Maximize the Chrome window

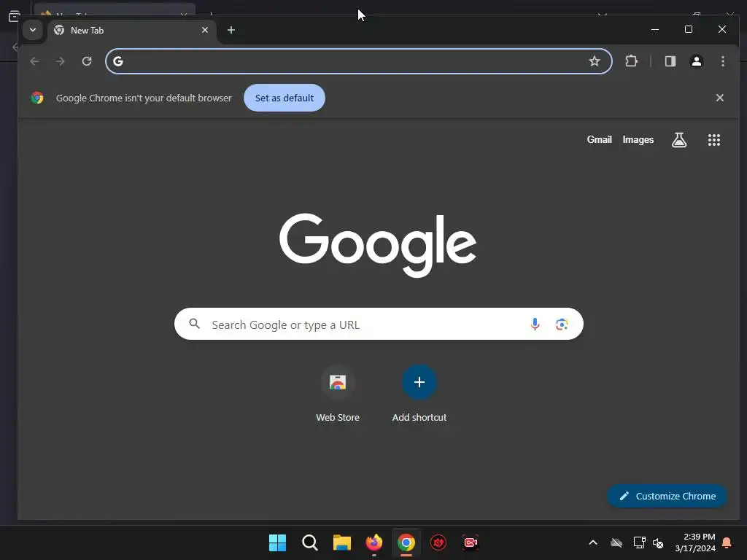coord(689,29)
